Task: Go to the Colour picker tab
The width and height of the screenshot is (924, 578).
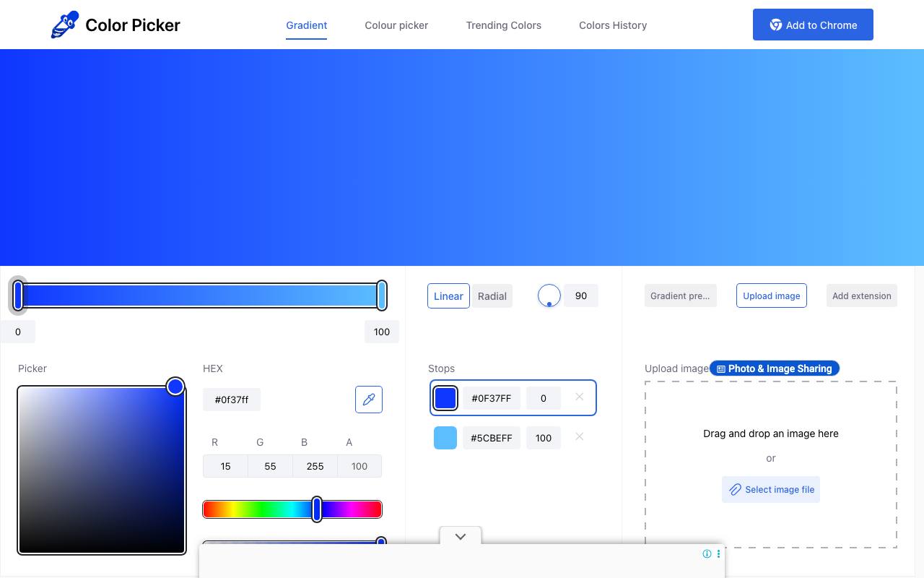Action: pyautogui.click(x=396, y=25)
